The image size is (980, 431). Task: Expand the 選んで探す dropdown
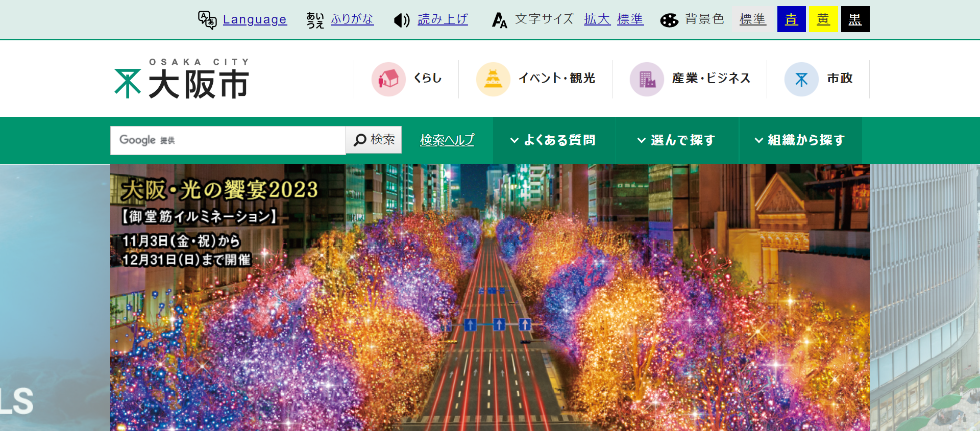click(677, 140)
